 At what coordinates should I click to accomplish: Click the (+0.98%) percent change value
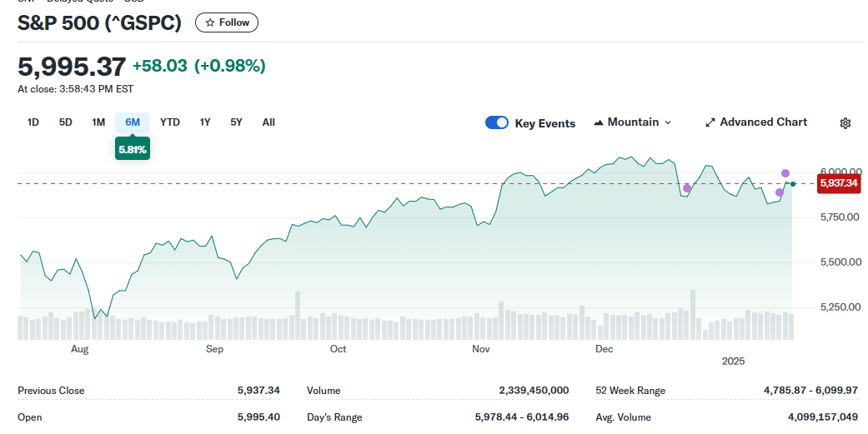point(230,66)
